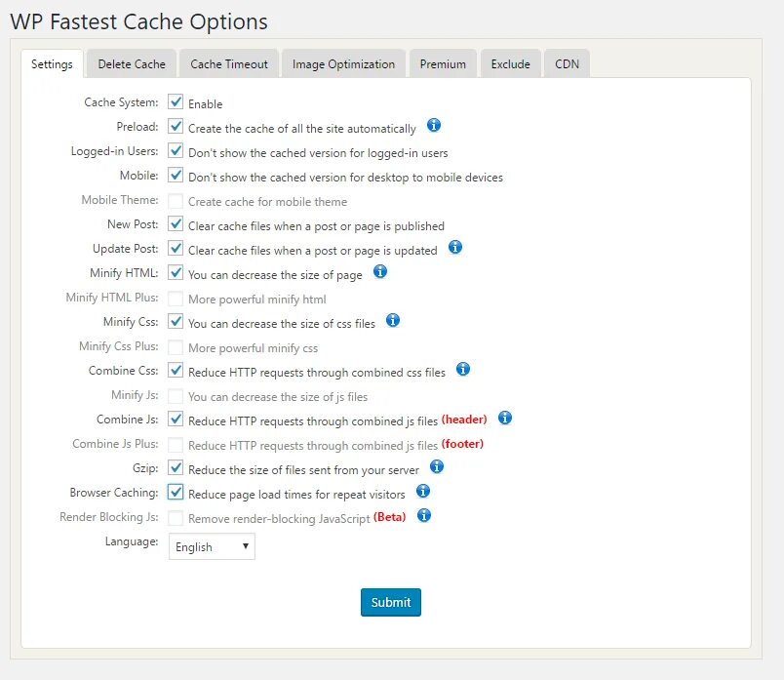Uncheck the Mobile cached version checkbox
This screenshot has width=784, height=680.
coord(176,176)
